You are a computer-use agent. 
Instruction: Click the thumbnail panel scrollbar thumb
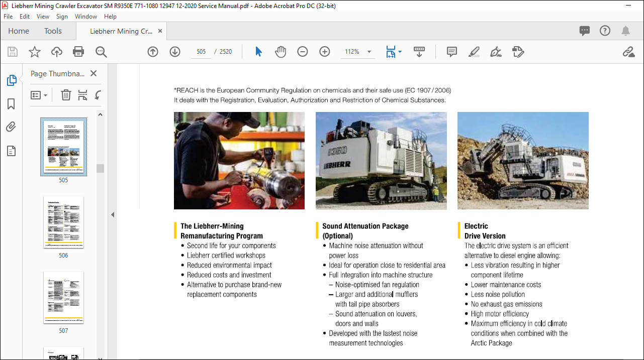pos(101,168)
